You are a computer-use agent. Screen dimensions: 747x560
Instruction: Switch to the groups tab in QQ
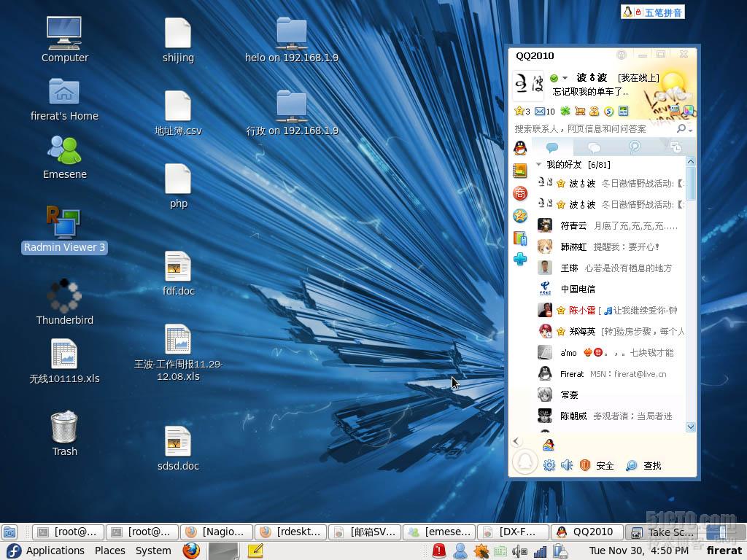pyautogui.click(x=594, y=147)
